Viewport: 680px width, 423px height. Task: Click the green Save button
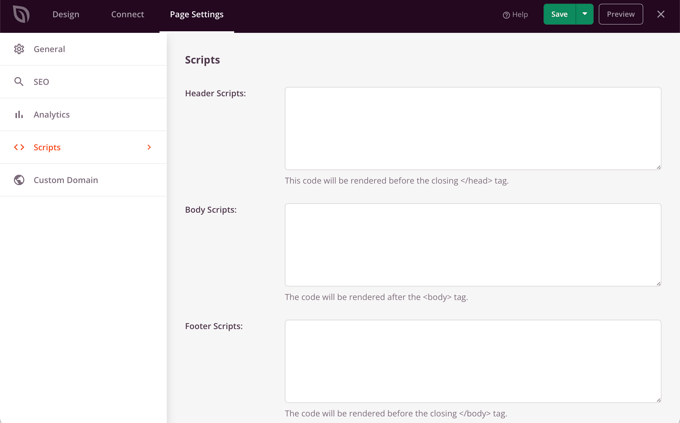(x=559, y=14)
